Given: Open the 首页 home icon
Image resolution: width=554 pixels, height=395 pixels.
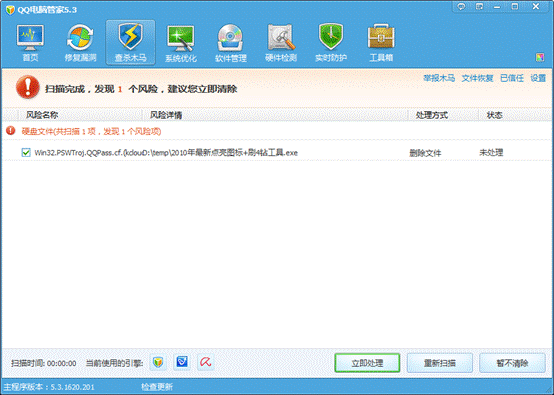Looking at the screenshot, I should point(30,43).
